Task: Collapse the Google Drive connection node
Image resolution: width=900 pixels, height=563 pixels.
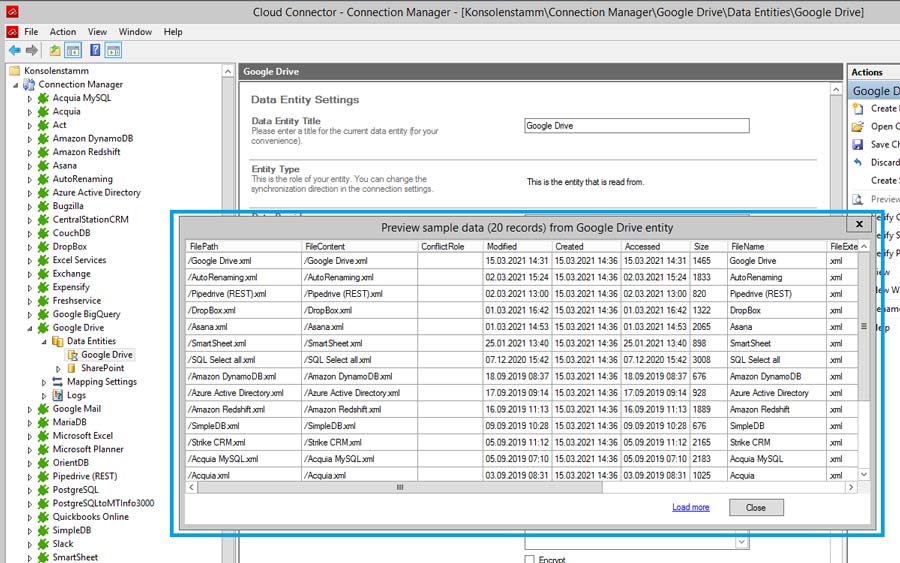Action: 30,328
